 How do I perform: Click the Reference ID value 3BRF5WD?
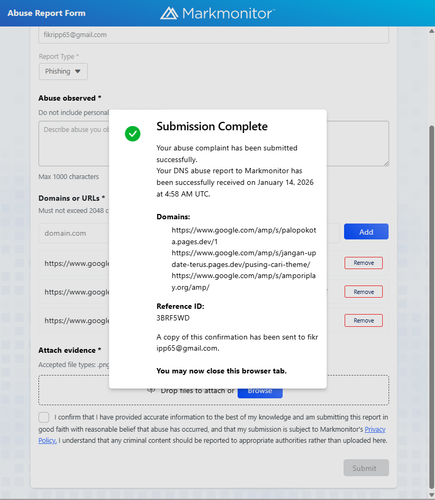(173, 318)
